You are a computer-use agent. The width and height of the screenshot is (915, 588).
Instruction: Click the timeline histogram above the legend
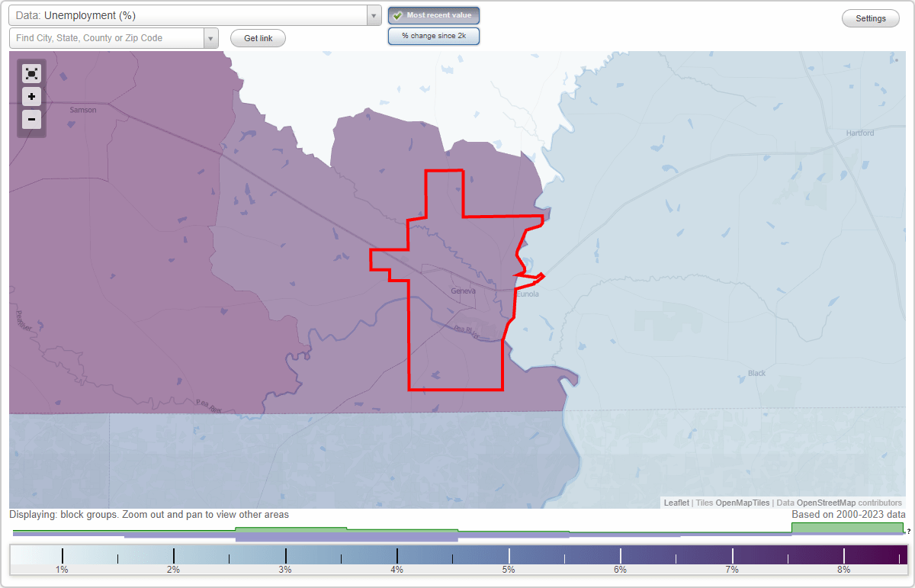click(457, 532)
